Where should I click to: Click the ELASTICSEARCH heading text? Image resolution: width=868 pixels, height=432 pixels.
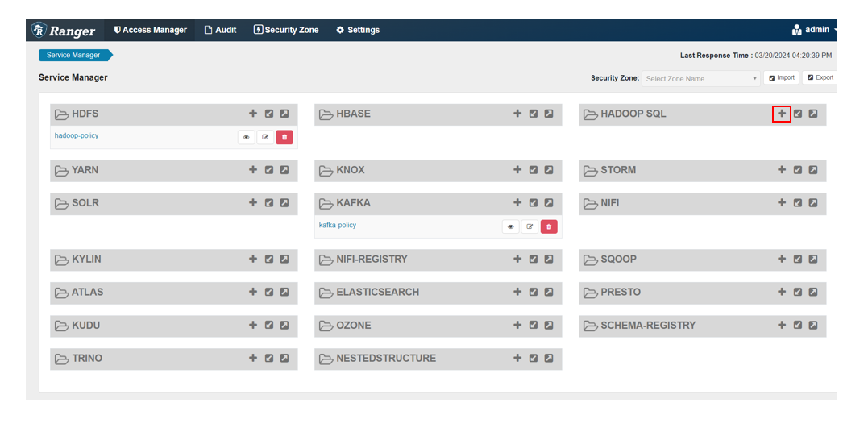(x=377, y=292)
